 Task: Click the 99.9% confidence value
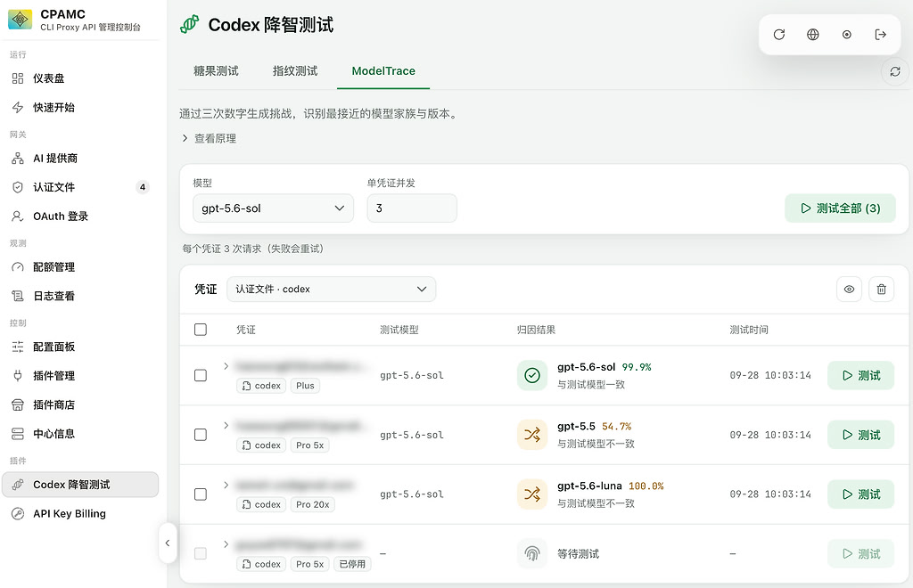coord(637,367)
